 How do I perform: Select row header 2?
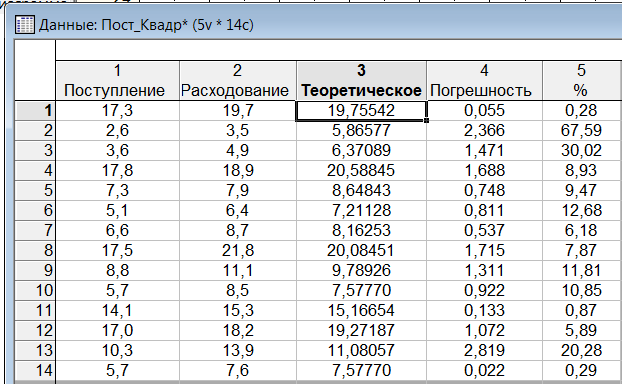[35, 131]
